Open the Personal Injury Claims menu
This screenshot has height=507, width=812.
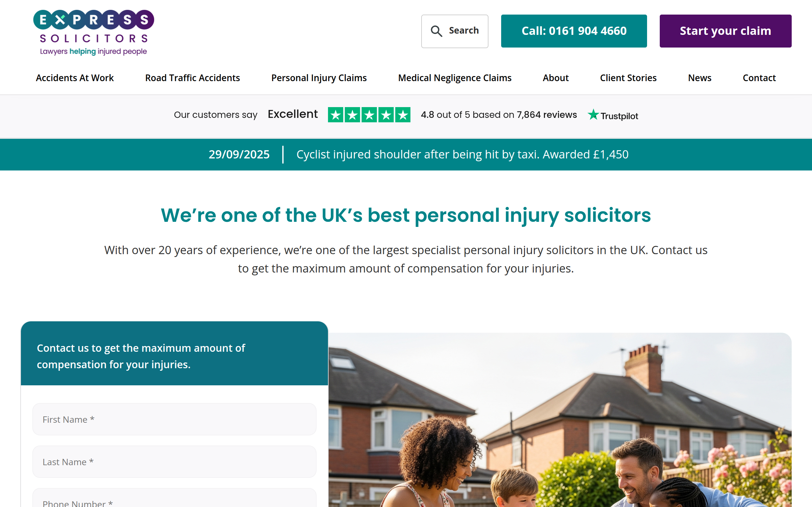pos(319,78)
